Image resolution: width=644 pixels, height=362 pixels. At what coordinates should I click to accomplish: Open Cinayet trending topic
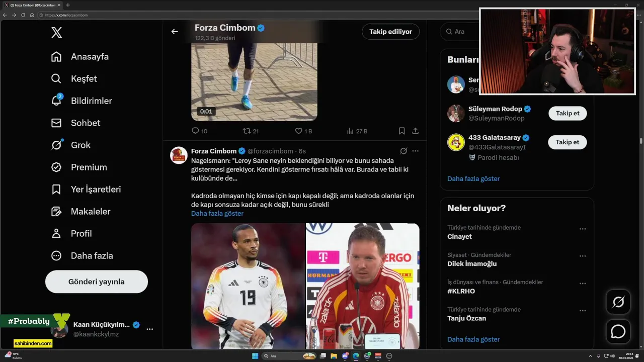[x=459, y=236]
